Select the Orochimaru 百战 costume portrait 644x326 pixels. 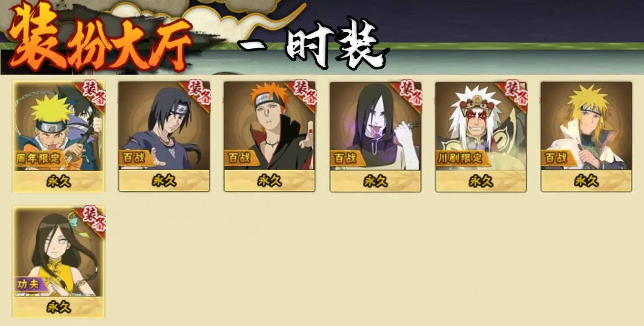[x=375, y=126]
